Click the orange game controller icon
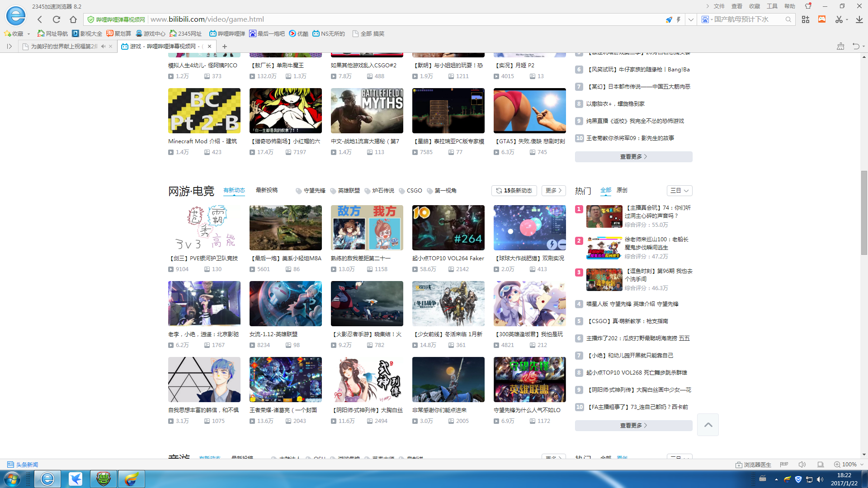 tap(822, 19)
